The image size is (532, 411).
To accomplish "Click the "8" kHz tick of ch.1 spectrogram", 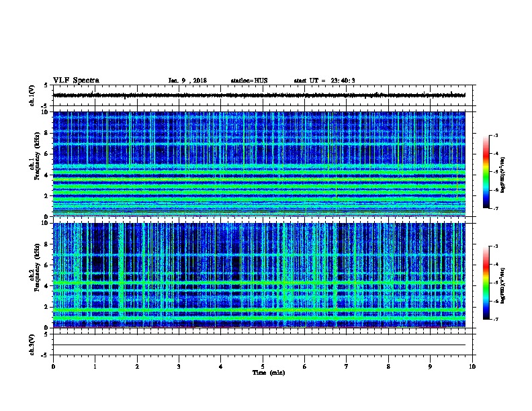I will pos(46,133).
